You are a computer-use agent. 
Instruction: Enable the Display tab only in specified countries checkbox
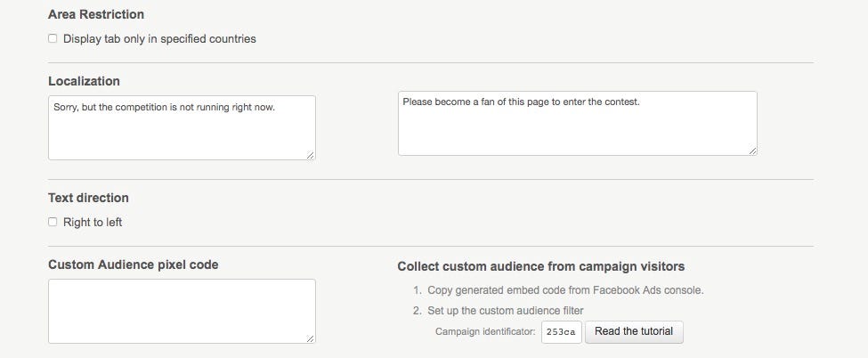click(53, 39)
